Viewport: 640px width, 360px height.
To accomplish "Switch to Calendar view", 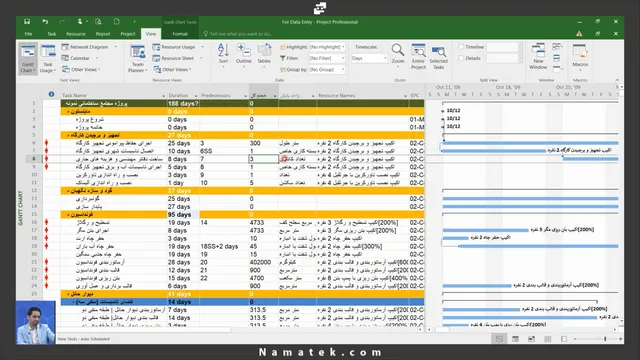I will tap(80, 58).
